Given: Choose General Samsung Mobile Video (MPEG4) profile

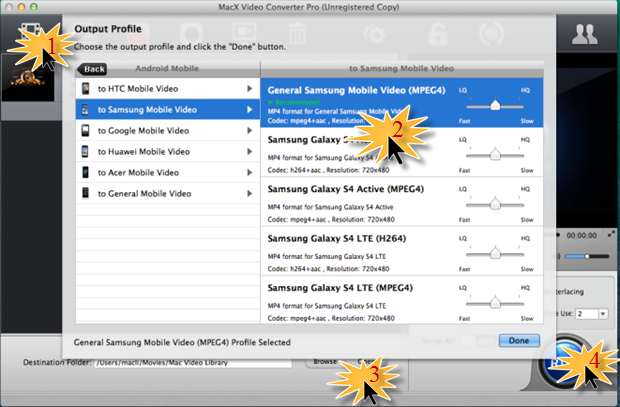Looking at the screenshot, I should (x=402, y=103).
